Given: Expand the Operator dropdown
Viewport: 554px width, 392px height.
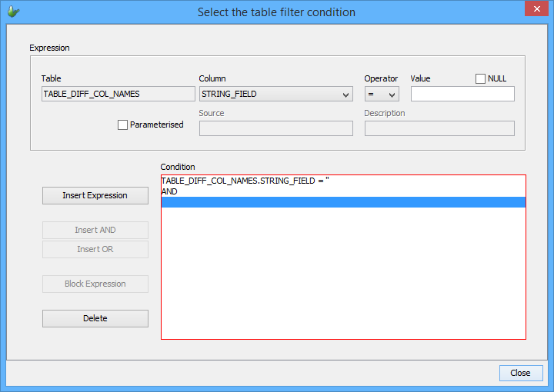Looking at the screenshot, I should 382,94.
